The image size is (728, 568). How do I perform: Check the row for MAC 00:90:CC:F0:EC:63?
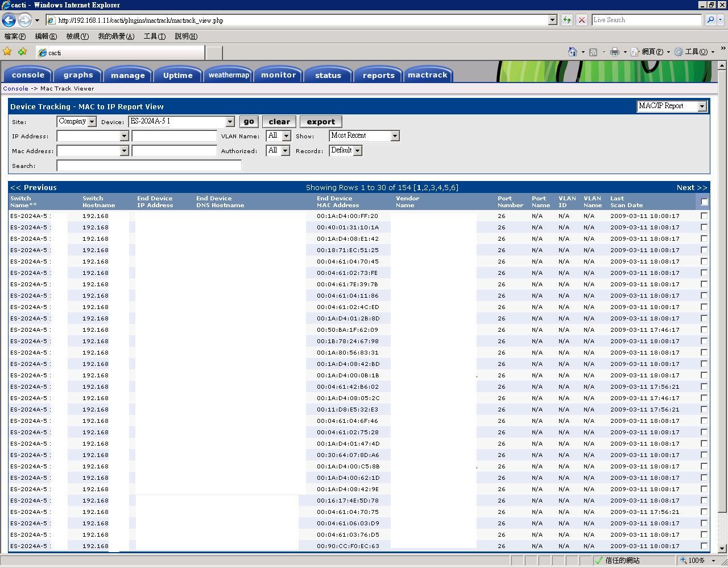coord(704,546)
